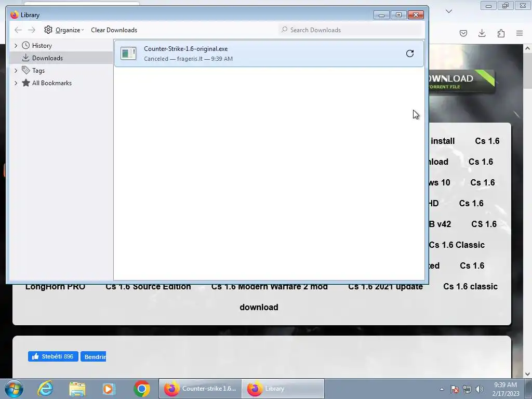Image resolution: width=532 pixels, height=399 pixels.
Task: Click the webpage scrollbar down arrow
Action: tap(527, 374)
